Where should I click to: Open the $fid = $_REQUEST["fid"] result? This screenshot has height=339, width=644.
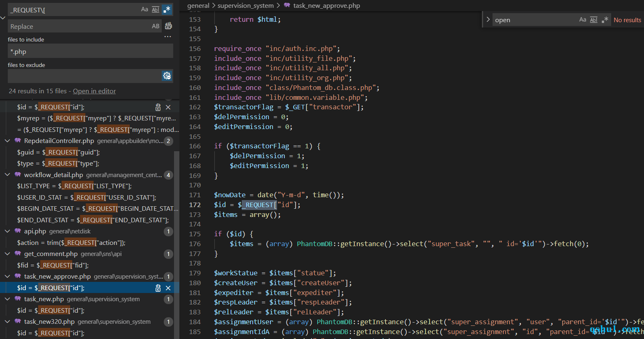[x=53, y=265]
